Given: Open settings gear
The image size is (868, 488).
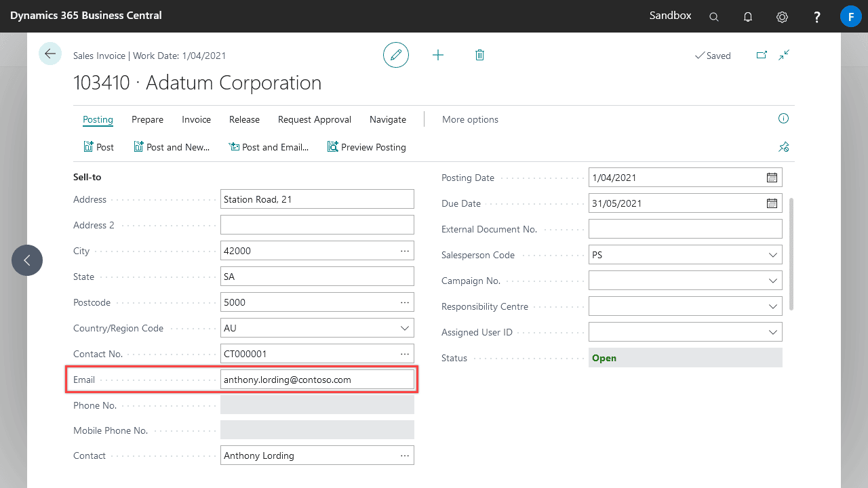Looking at the screenshot, I should 782,16.
